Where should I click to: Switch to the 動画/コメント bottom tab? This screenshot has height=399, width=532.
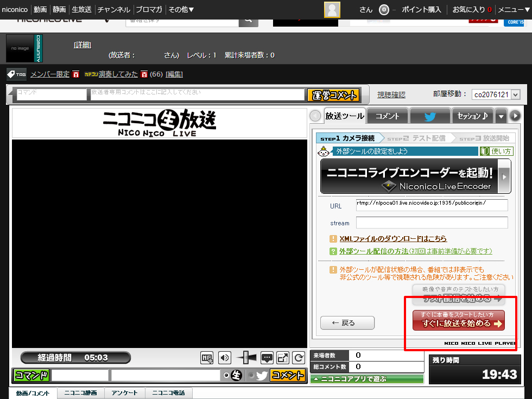point(33,393)
